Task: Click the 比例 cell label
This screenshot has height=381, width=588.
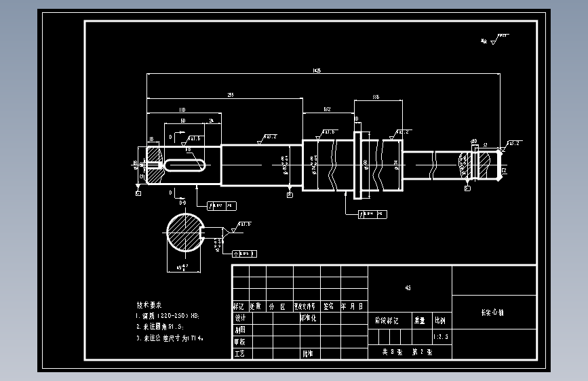Action: [x=440, y=320]
